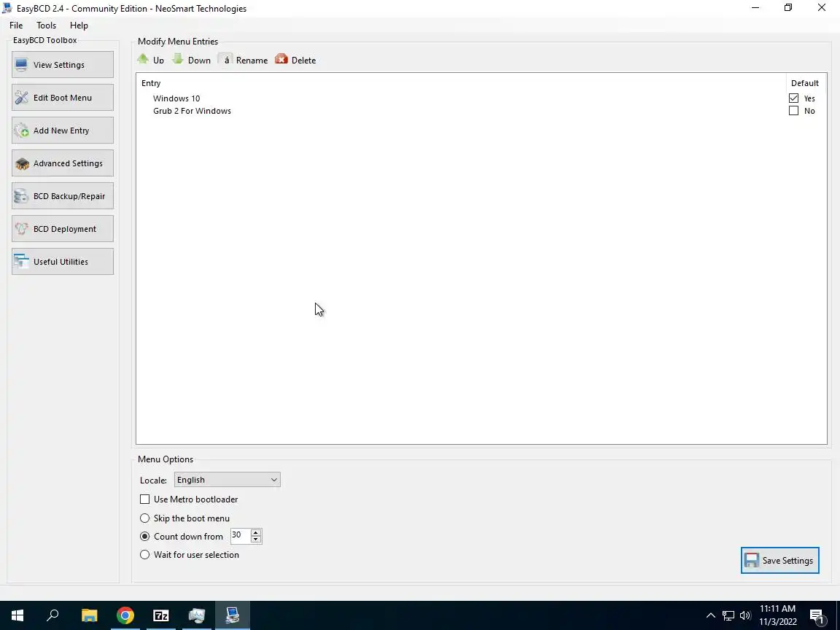Click BCD Backup/Repair database icon
Screen dimensions: 840x630
21,196
